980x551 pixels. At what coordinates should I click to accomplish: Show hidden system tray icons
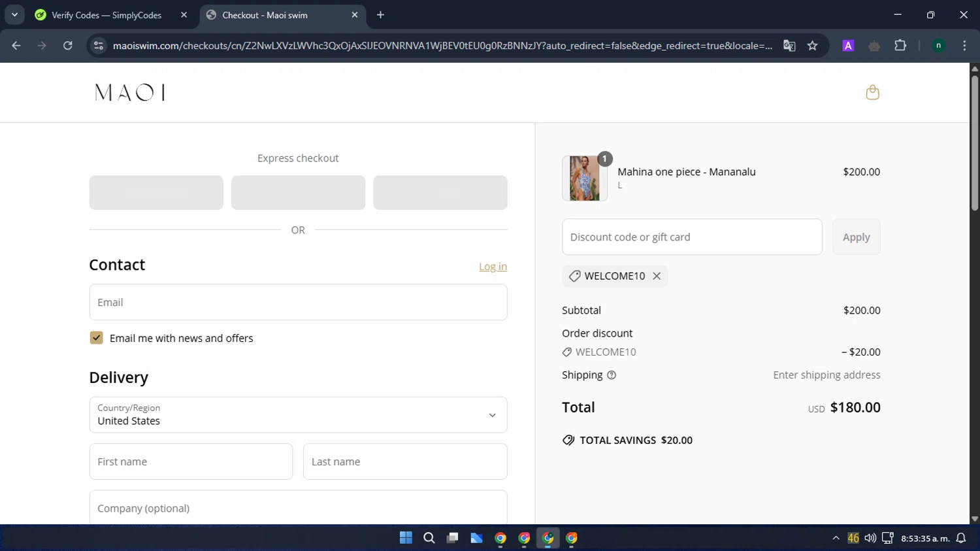point(836,538)
